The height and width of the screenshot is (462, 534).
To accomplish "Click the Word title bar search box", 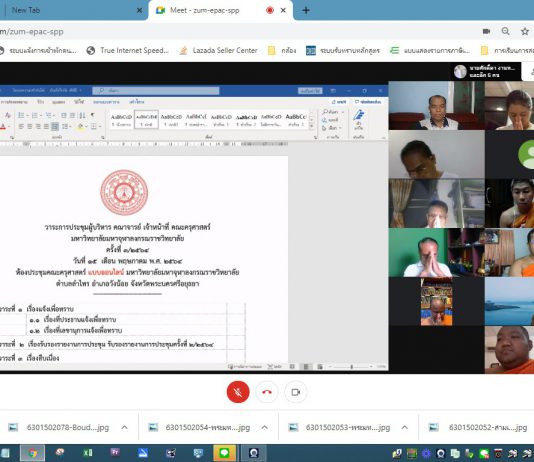I will click(x=156, y=91).
